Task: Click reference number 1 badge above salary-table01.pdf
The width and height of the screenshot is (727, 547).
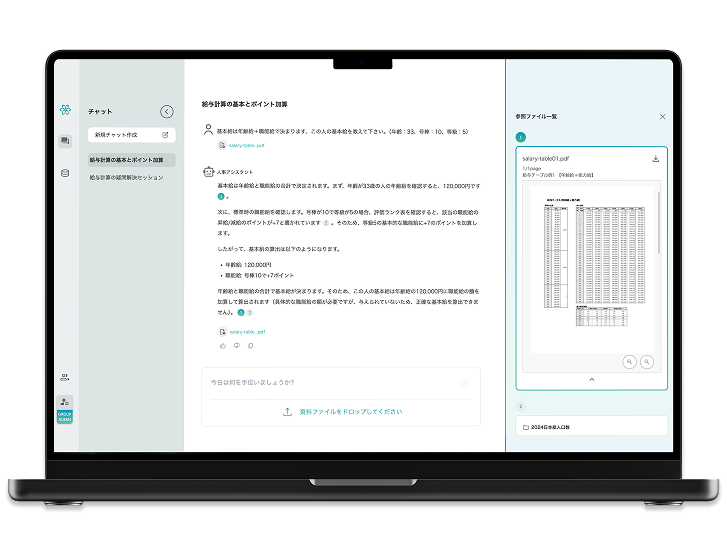Action: 521,137
